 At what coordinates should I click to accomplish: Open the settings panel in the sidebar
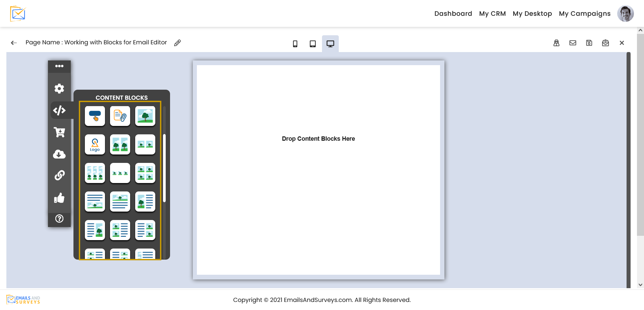coord(59,88)
